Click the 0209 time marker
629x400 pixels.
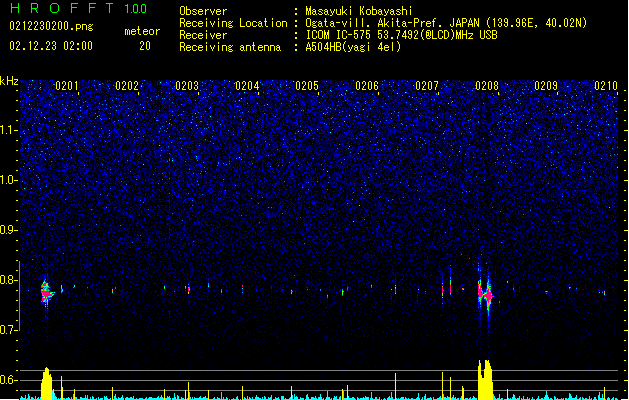(x=546, y=86)
